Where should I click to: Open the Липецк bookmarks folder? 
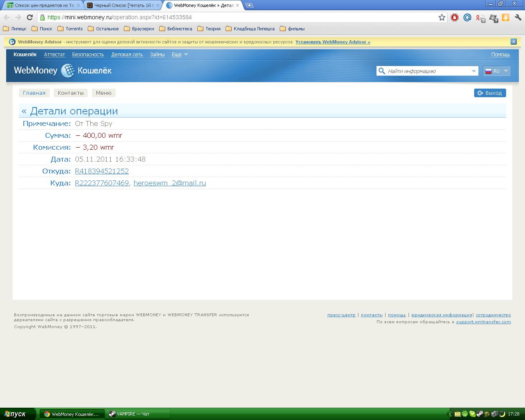[x=15, y=29]
